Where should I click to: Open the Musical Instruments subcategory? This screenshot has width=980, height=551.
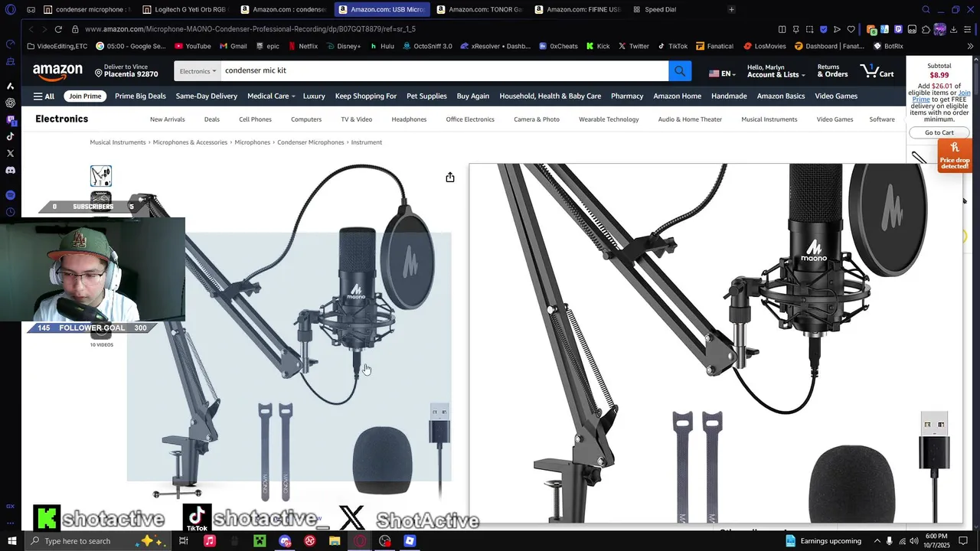point(769,119)
